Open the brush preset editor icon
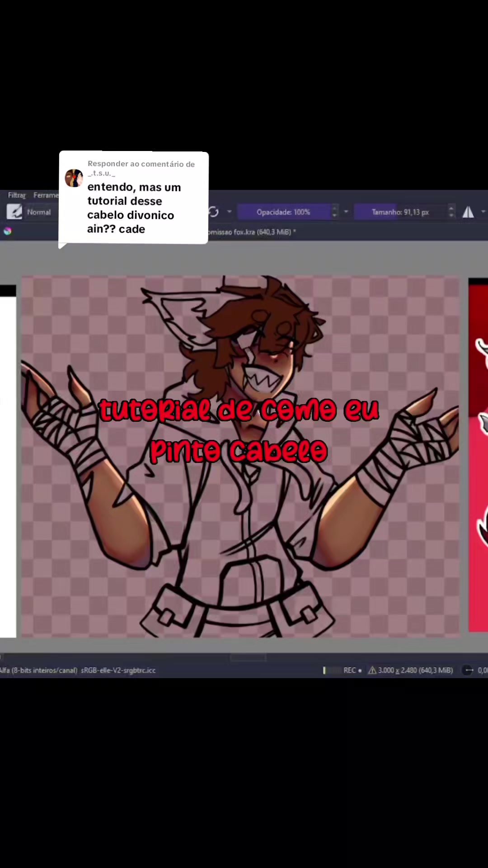488x868 pixels. pyautogui.click(x=14, y=212)
